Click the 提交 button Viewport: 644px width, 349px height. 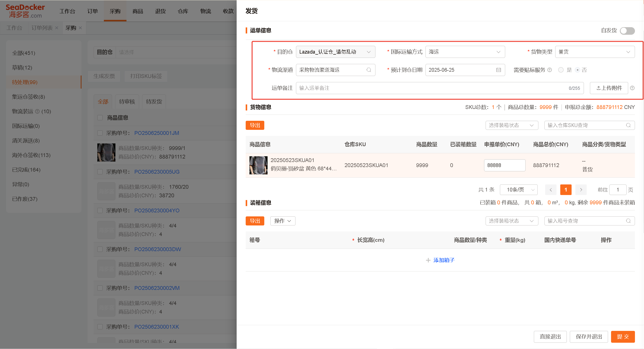point(623,337)
